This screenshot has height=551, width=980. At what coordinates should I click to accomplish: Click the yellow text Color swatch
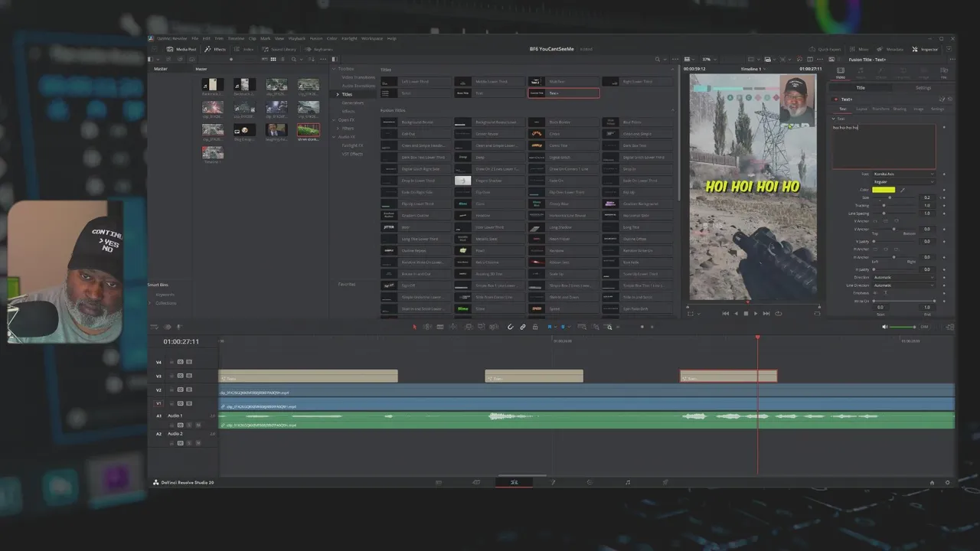point(884,190)
